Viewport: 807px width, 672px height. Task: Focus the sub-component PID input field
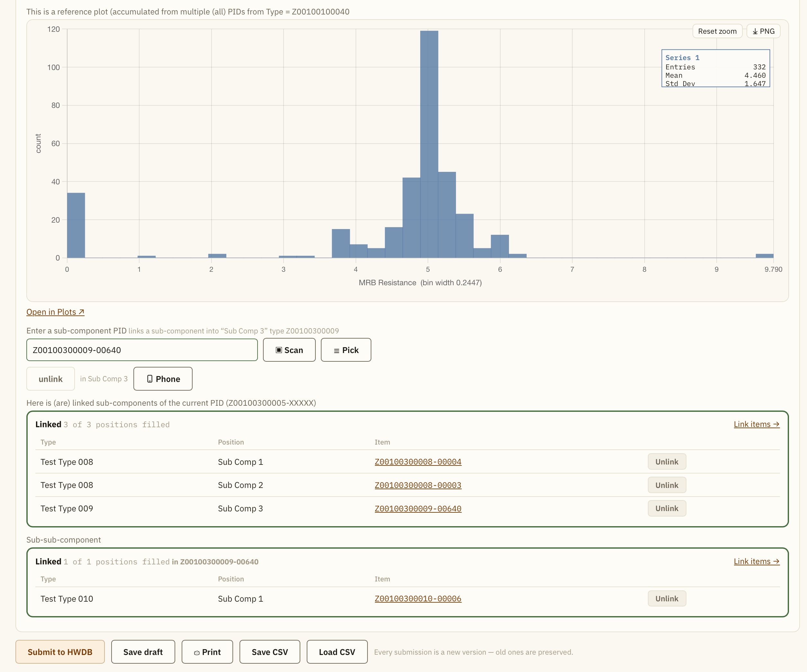[x=142, y=350]
